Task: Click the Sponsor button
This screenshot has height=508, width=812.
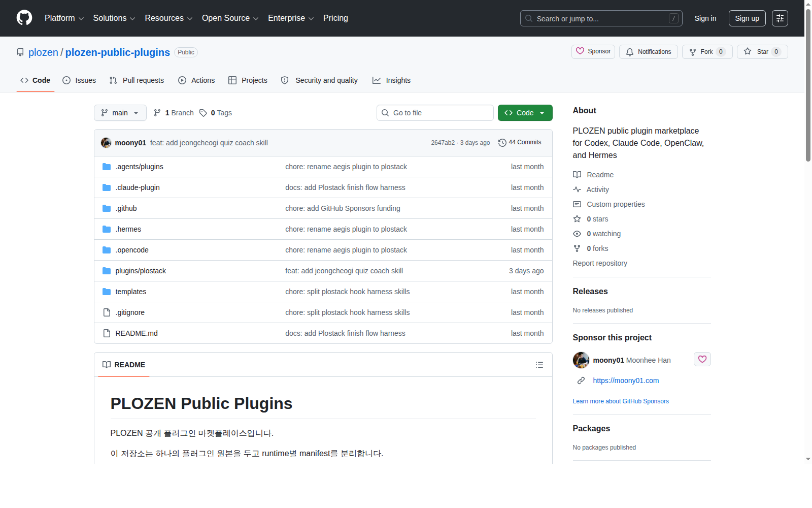Action: tap(593, 52)
